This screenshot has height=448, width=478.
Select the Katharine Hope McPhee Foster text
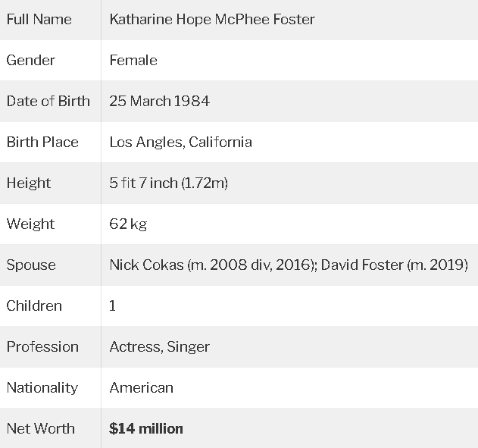click(212, 20)
